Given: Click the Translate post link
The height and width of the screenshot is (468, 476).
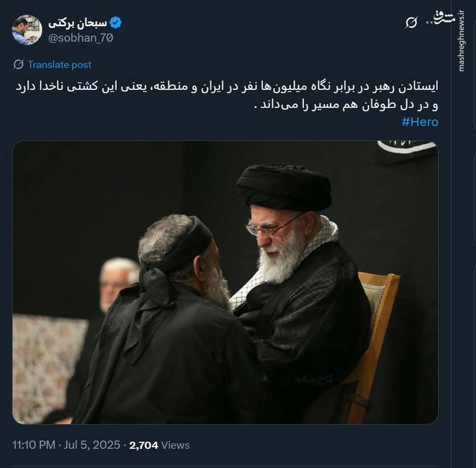Looking at the screenshot, I should pyautogui.click(x=59, y=64).
